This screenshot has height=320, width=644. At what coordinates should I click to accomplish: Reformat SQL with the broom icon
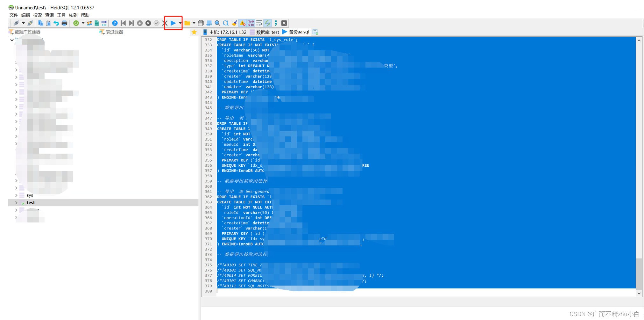tap(234, 23)
